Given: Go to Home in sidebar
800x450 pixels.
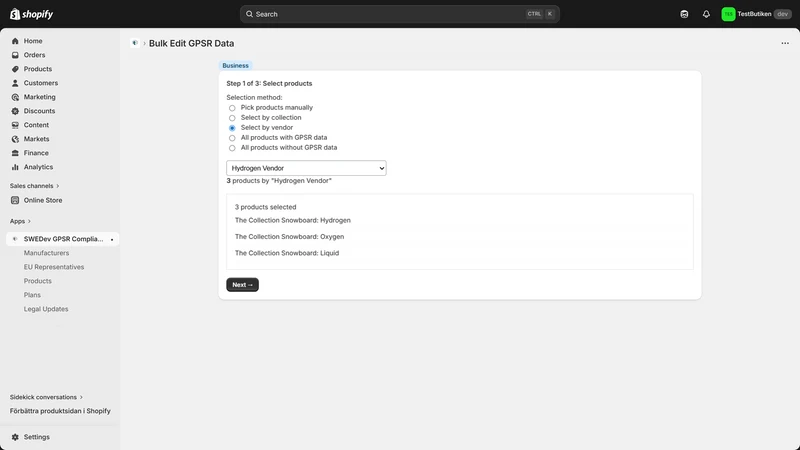Looking at the screenshot, I should coord(33,41).
